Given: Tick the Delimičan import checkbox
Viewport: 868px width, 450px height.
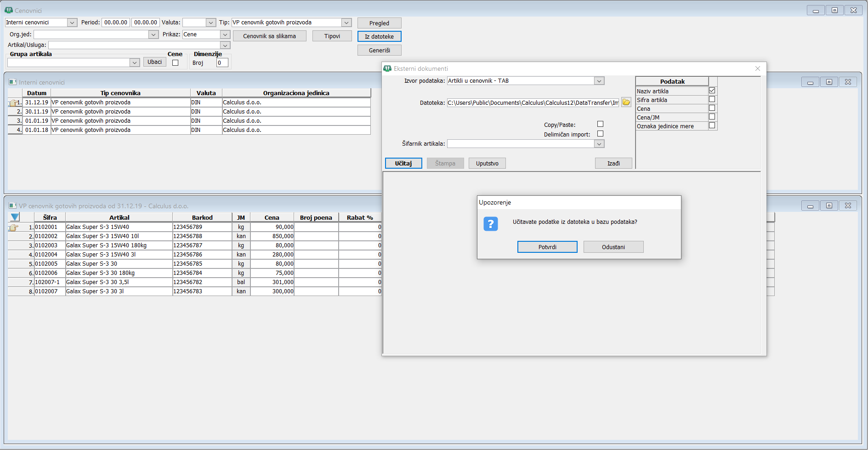Looking at the screenshot, I should pyautogui.click(x=600, y=134).
